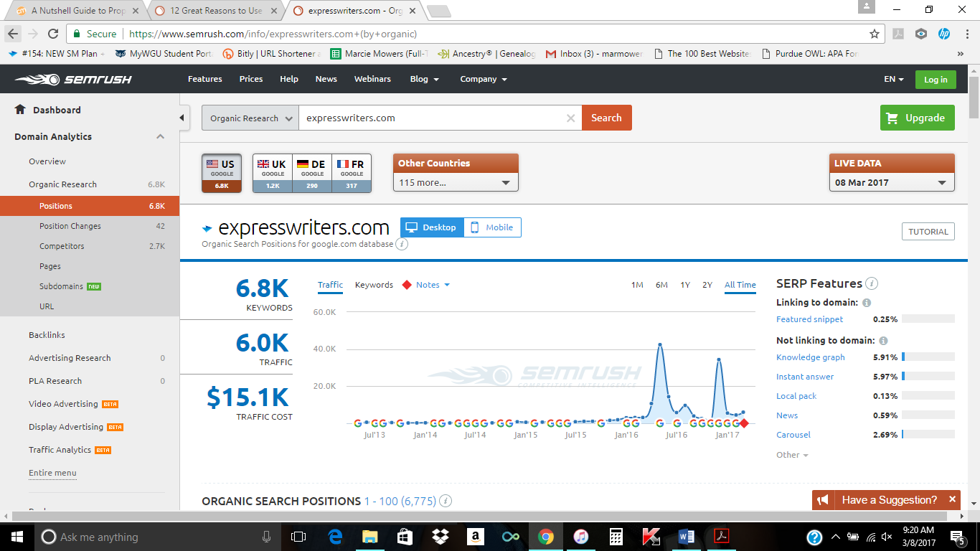
Task: Switch to 12 Great Reasons browser tab
Action: [x=216, y=11]
